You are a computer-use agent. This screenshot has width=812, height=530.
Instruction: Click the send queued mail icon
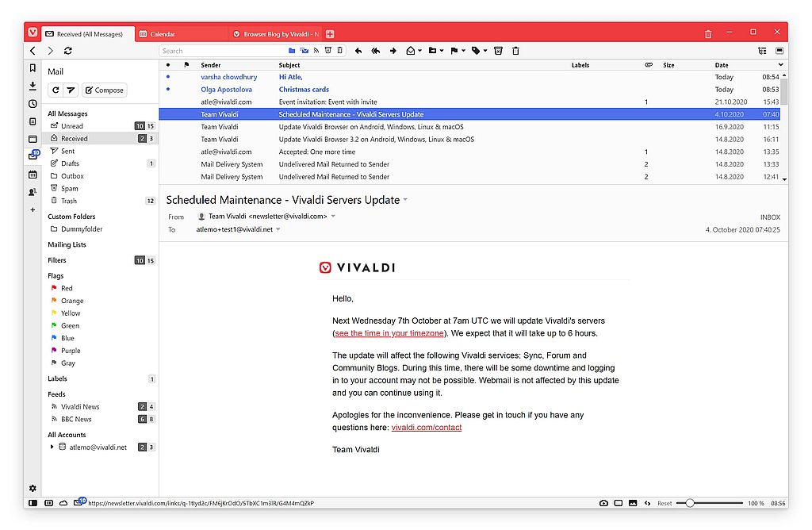click(71, 90)
